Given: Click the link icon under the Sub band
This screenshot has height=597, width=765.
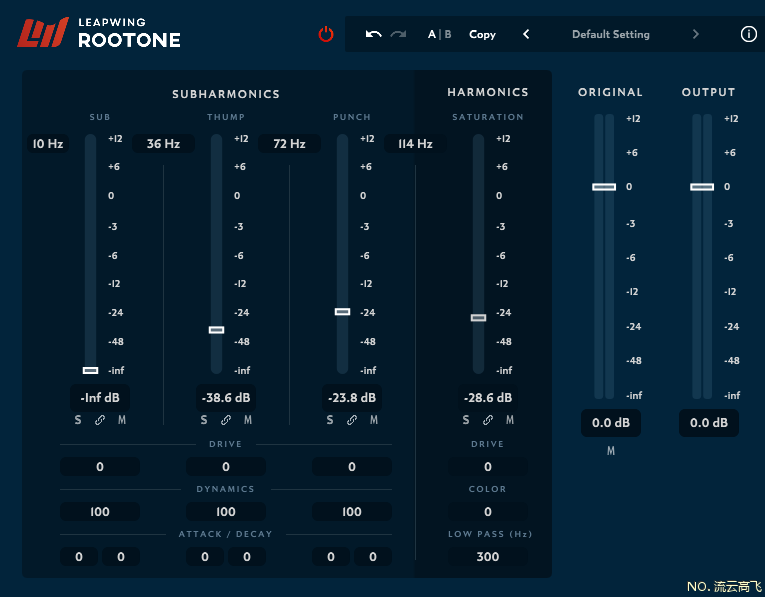Looking at the screenshot, I should 100,420.
